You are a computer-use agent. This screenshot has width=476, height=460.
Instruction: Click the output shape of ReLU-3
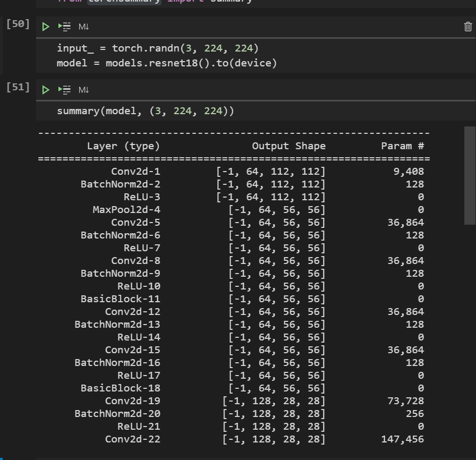(x=270, y=197)
